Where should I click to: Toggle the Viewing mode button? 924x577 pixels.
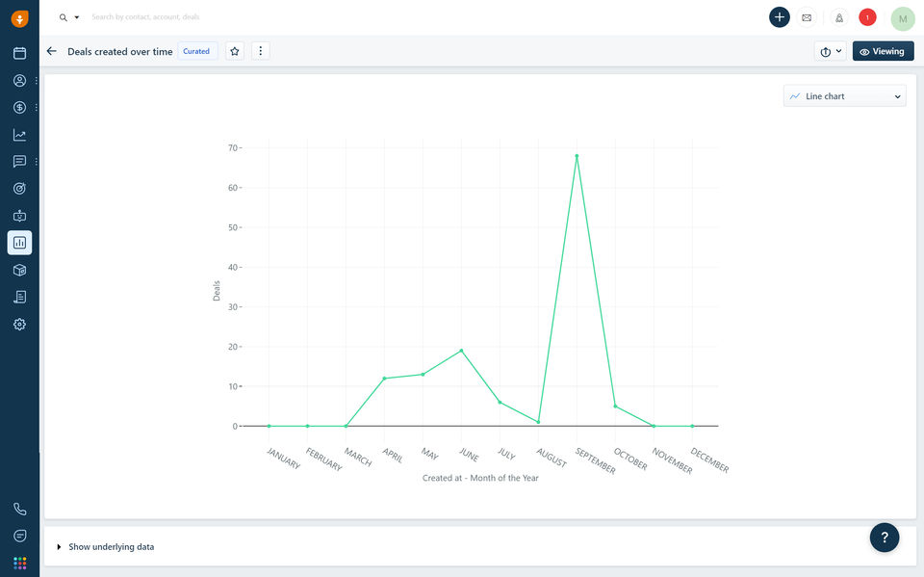pos(883,51)
